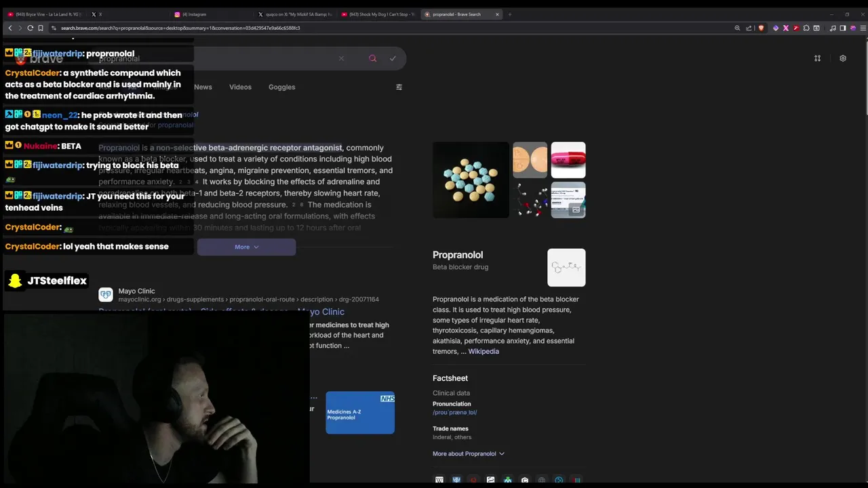
Task: Click the browser forward arrow
Action: tap(20, 28)
